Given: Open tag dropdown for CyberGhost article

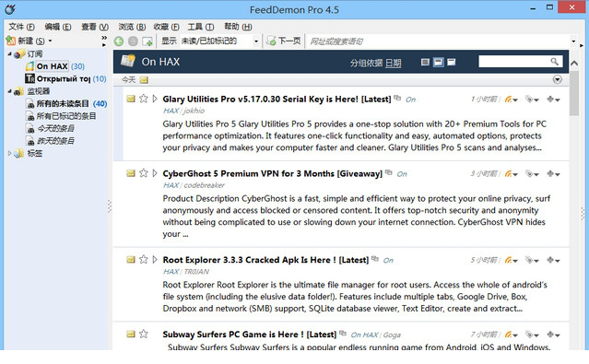Looking at the screenshot, I should [x=532, y=174].
